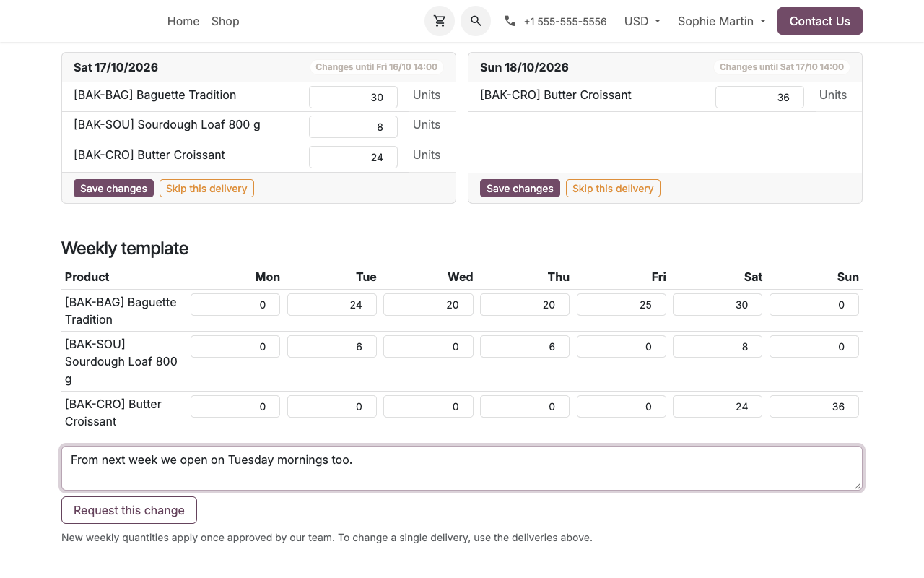Click the search magnifier icon
The height and width of the screenshot is (578, 924).
[x=476, y=21]
